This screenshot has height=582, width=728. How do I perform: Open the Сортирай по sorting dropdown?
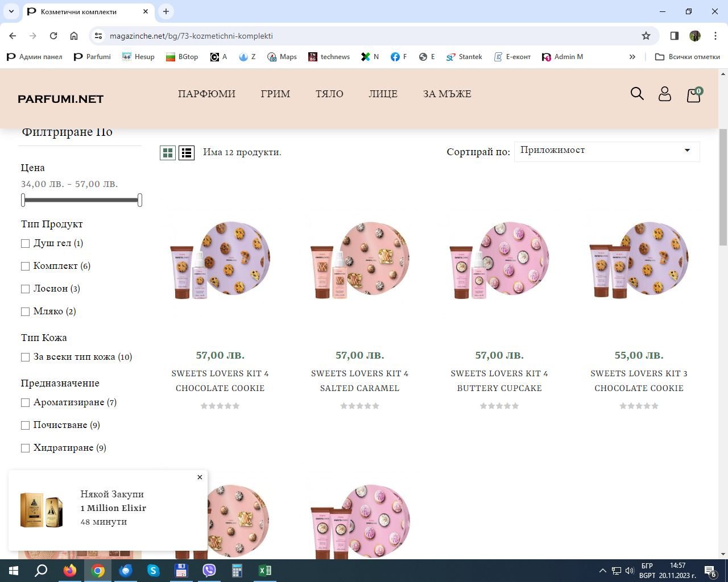pos(607,151)
